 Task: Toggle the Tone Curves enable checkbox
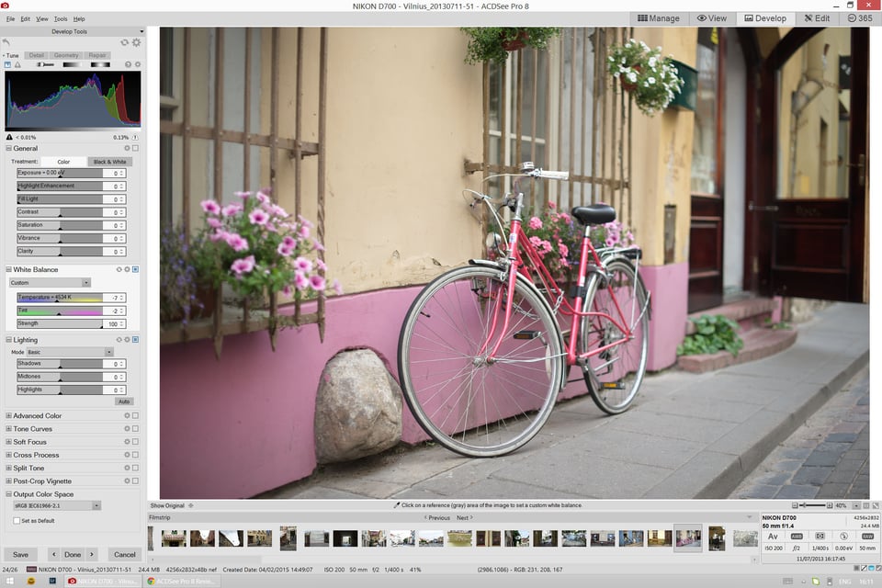(x=135, y=429)
